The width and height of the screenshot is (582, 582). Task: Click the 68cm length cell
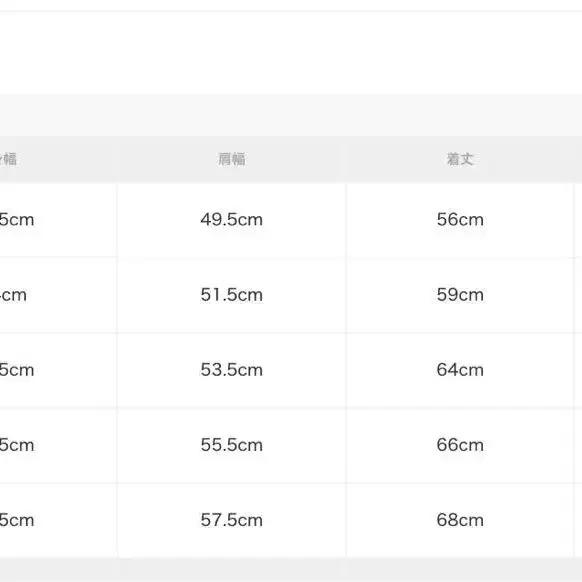460,520
